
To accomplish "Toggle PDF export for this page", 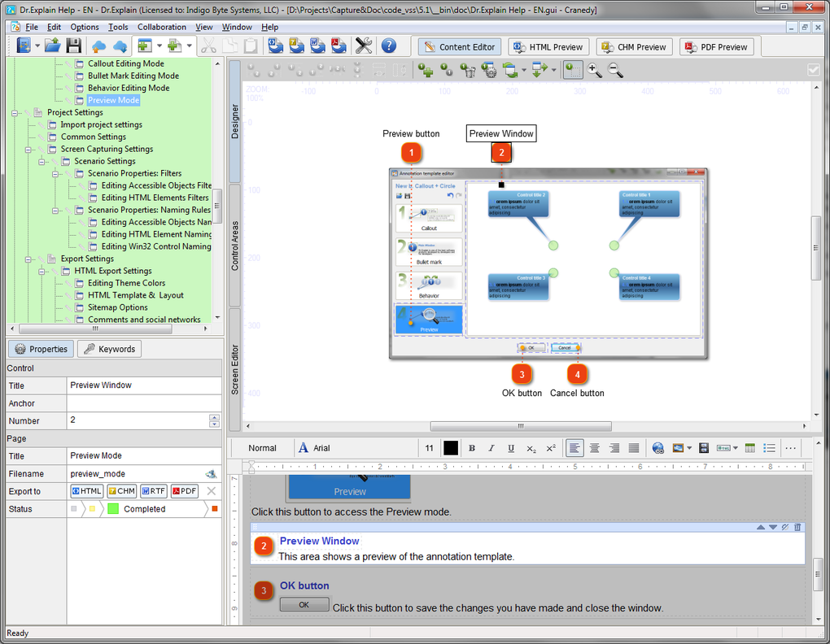I will pos(184,491).
